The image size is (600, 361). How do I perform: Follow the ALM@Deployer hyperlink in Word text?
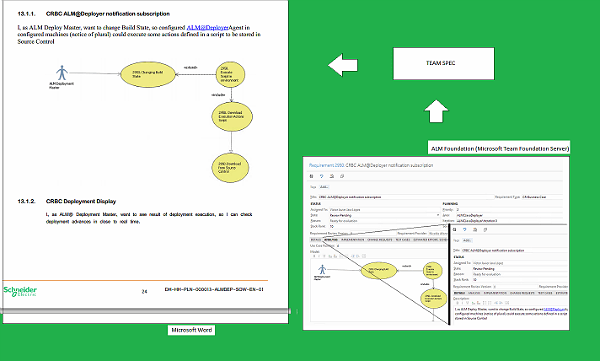click(207, 28)
